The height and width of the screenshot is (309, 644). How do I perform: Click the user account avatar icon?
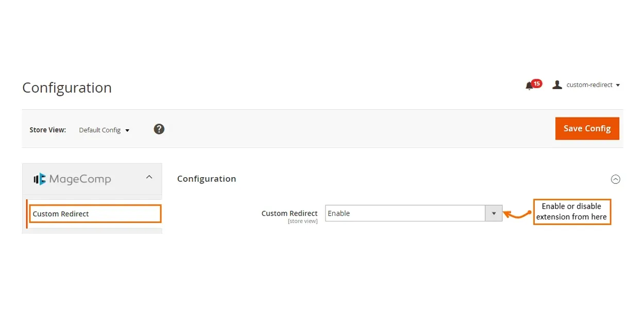(x=557, y=85)
